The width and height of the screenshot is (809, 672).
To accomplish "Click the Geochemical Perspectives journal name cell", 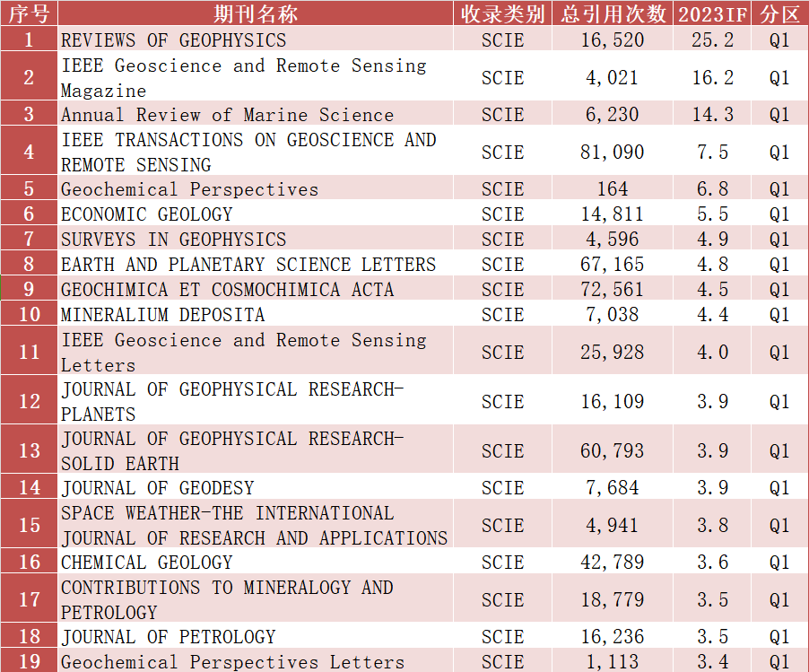I will pos(256,188).
